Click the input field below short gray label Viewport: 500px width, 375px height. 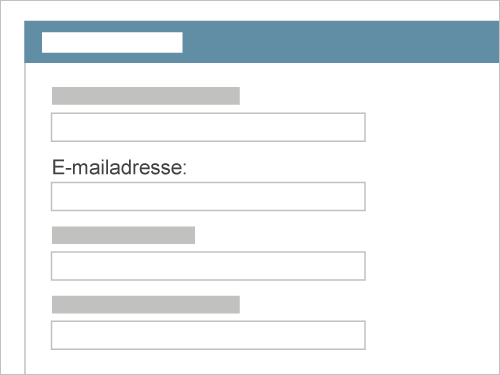(208, 266)
